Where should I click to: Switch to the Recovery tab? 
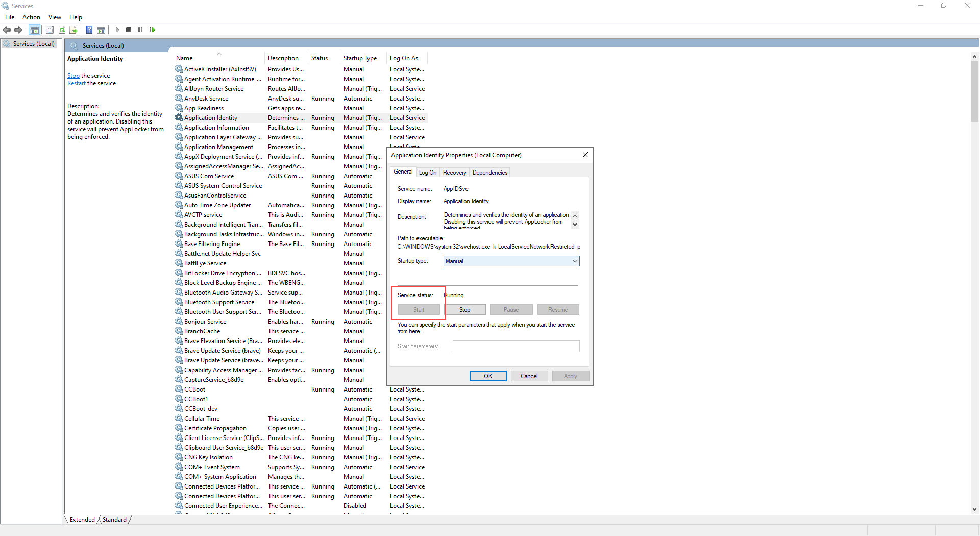click(454, 173)
